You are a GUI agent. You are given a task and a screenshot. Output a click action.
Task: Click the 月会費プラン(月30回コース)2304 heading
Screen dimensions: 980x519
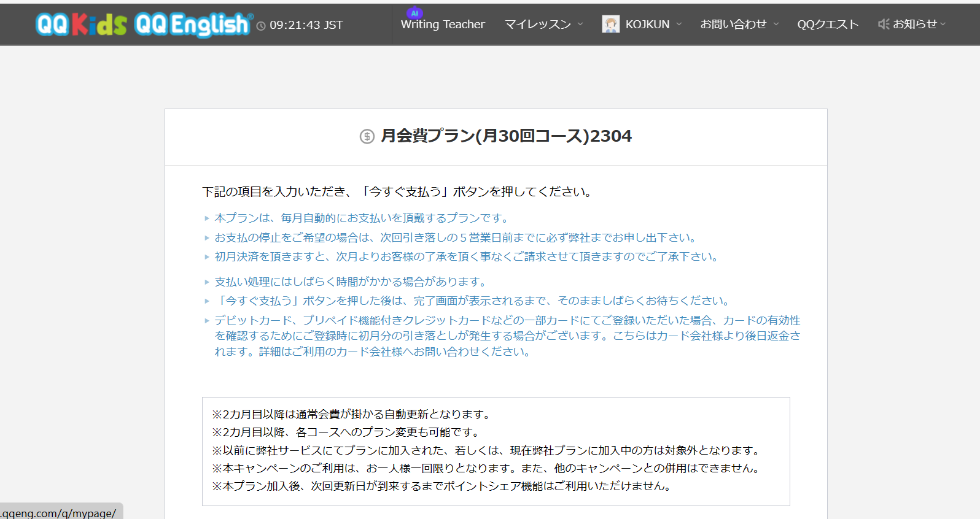tap(506, 136)
